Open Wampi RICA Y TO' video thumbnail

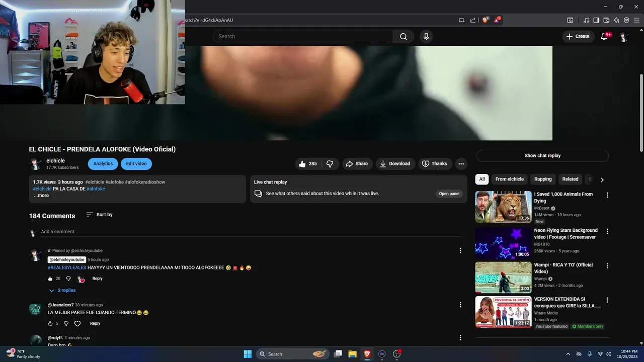pyautogui.click(x=503, y=278)
